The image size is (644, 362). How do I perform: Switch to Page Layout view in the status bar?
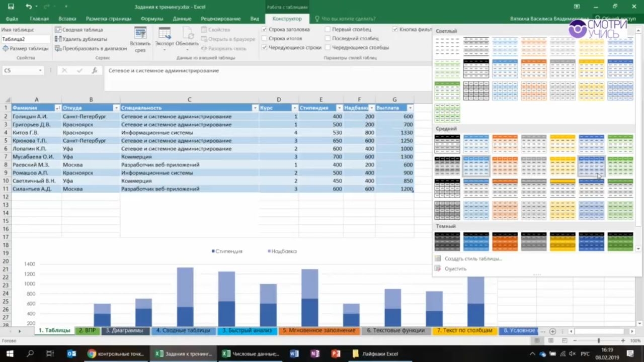click(550, 341)
